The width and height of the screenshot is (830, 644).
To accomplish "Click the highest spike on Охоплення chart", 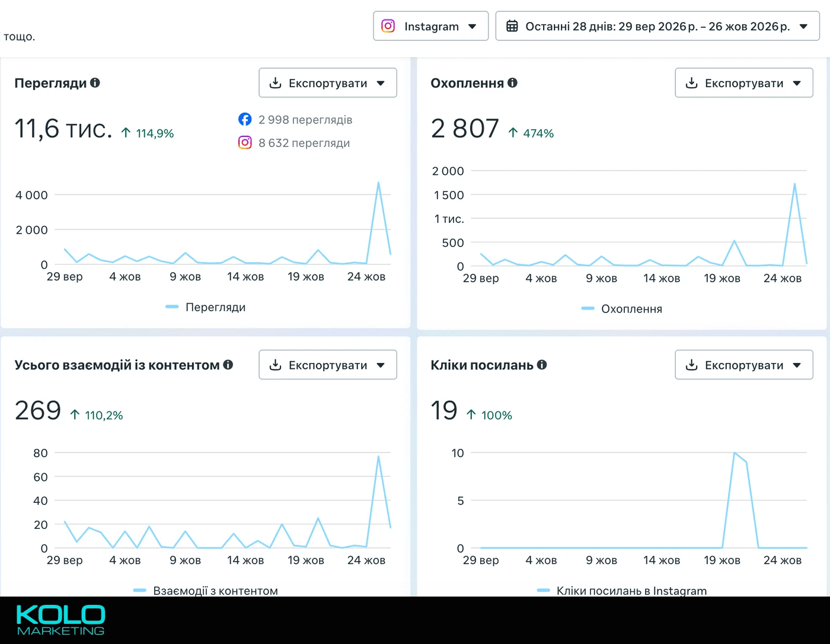I will tap(794, 184).
